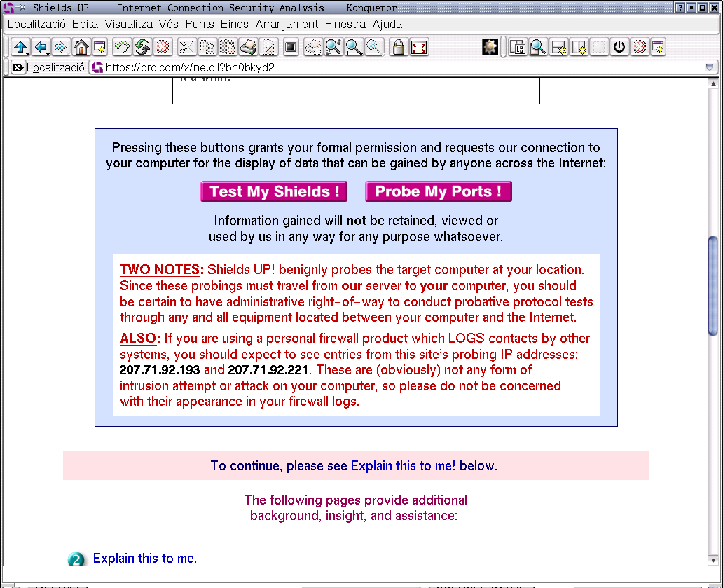Viewport: 723px width, 588px height.
Task: Click the Test My Shields ! button
Action: coord(274,191)
